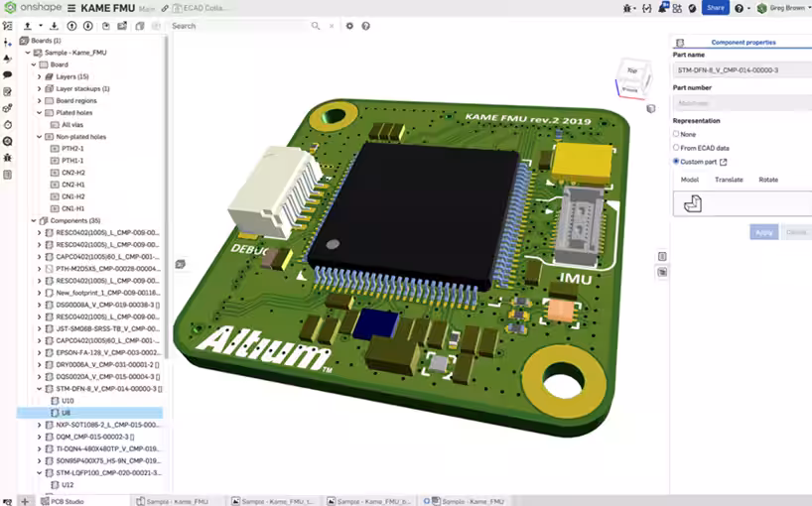Select the CN2-H2 hole item

(x=73, y=173)
